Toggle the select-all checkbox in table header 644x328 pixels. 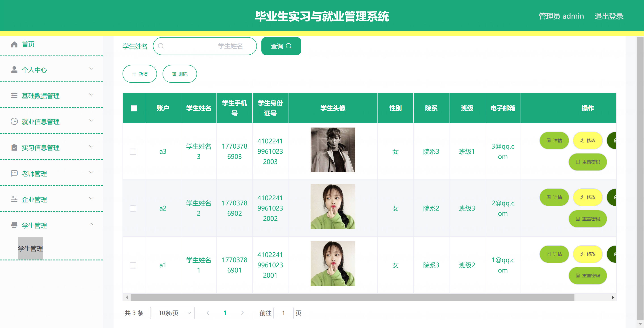(x=134, y=108)
